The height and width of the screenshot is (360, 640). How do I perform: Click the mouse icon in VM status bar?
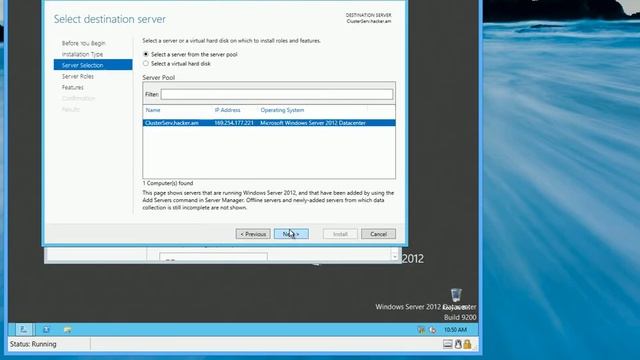[x=458, y=344]
